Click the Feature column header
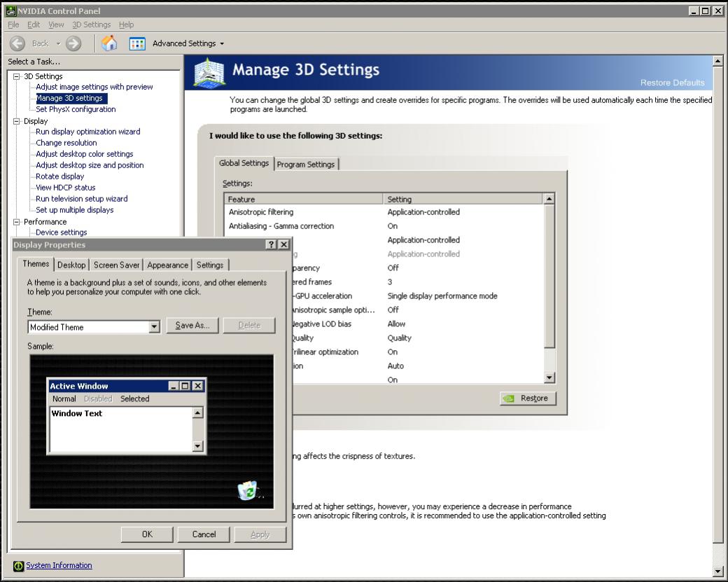 pos(304,200)
